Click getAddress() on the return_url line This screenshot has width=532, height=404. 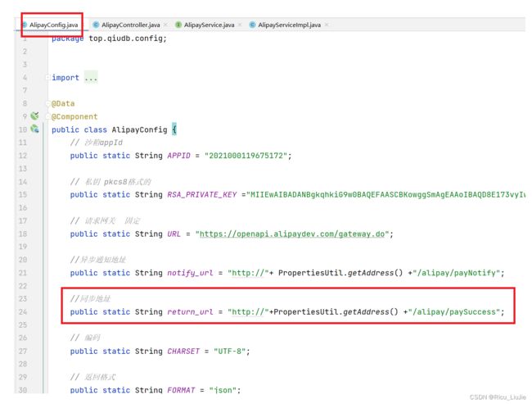[370, 312]
